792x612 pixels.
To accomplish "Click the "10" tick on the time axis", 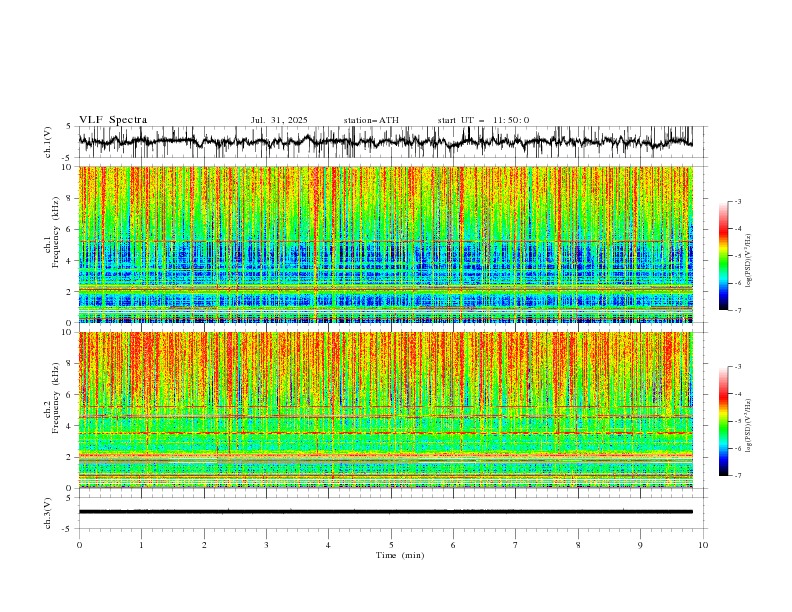I will 703,545.
